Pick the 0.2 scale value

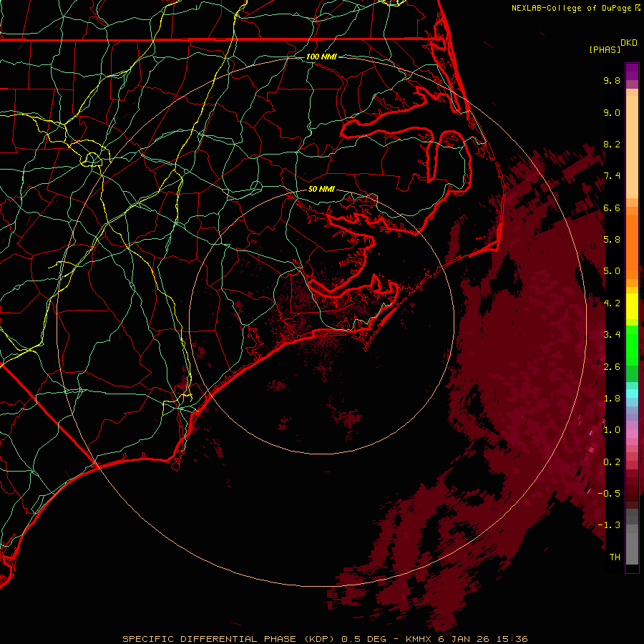pos(612,462)
